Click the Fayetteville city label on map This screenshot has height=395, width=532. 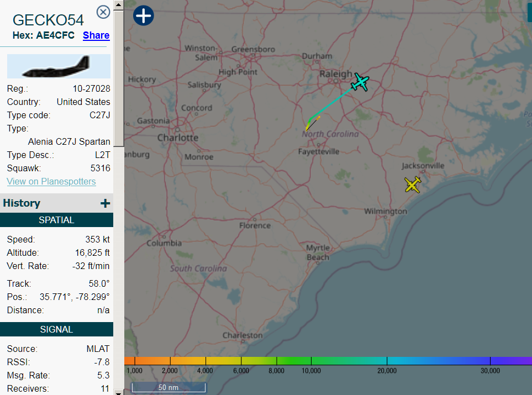319,151
